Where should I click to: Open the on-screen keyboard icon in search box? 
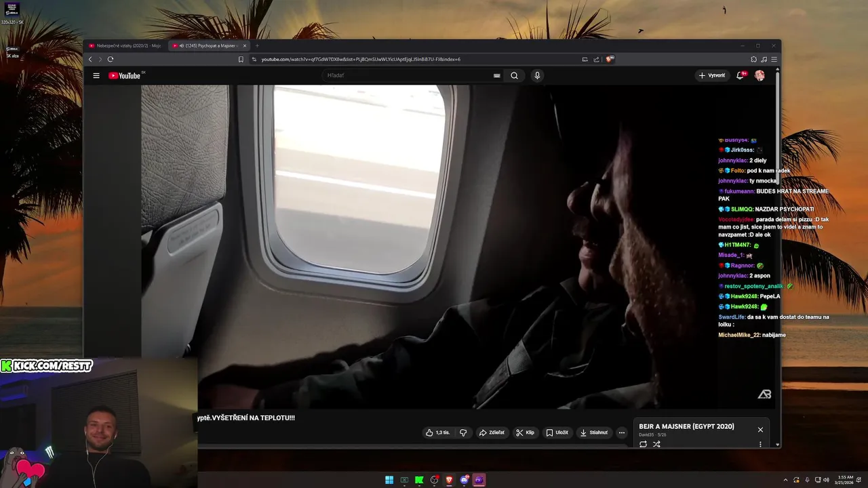pyautogui.click(x=496, y=75)
